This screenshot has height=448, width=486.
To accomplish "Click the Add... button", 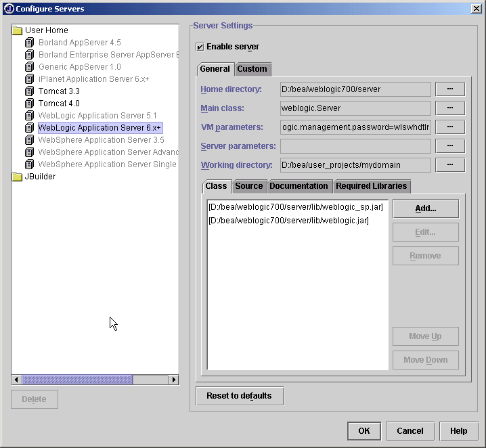I will point(426,208).
